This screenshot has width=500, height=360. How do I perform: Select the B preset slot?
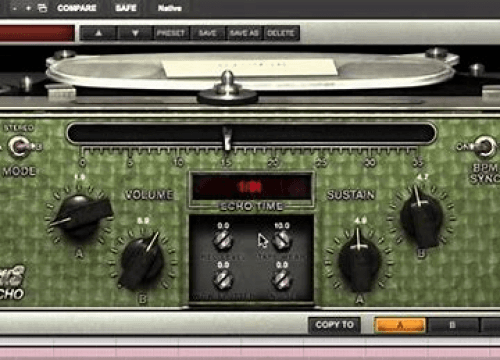(x=452, y=325)
